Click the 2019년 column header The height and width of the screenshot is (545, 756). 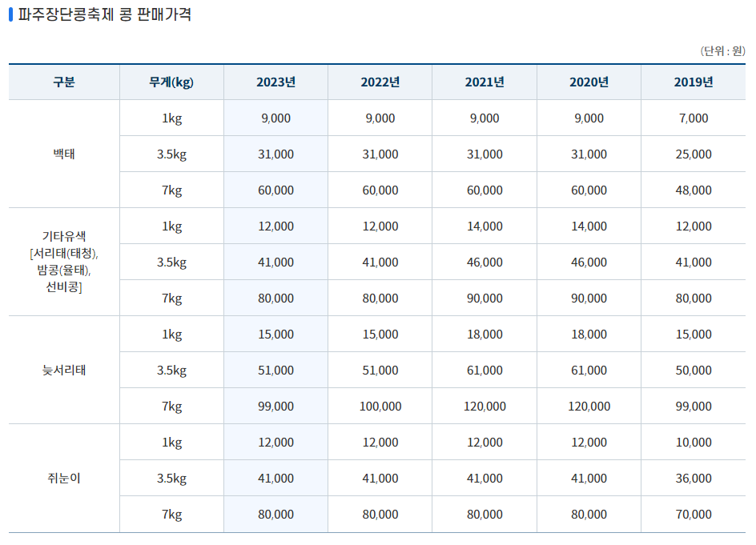tap(692, 82)
